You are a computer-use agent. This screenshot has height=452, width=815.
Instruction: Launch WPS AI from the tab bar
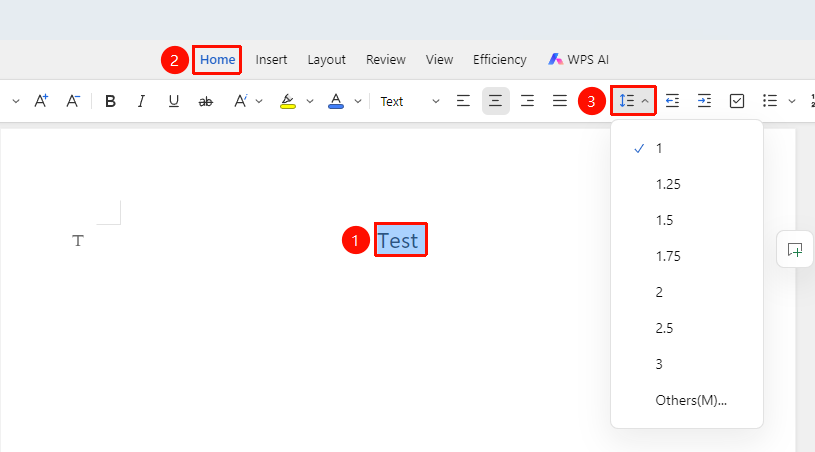[578, 60]
